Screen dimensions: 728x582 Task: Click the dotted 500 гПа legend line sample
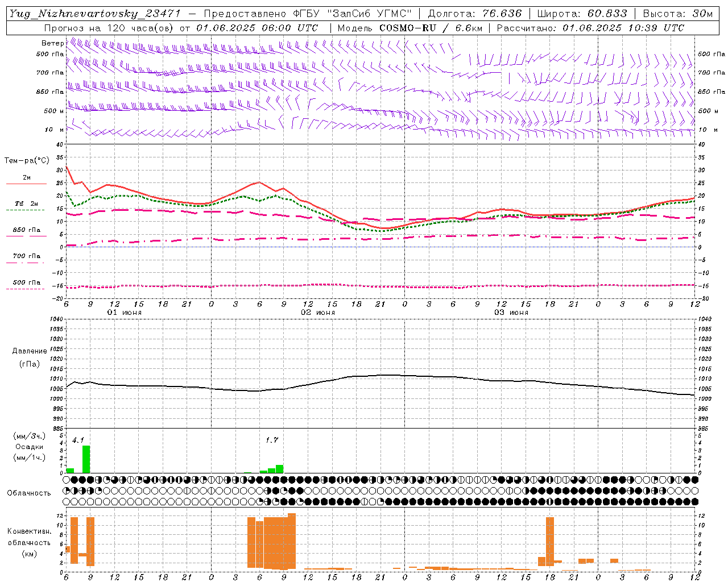[x=26, y=289]
